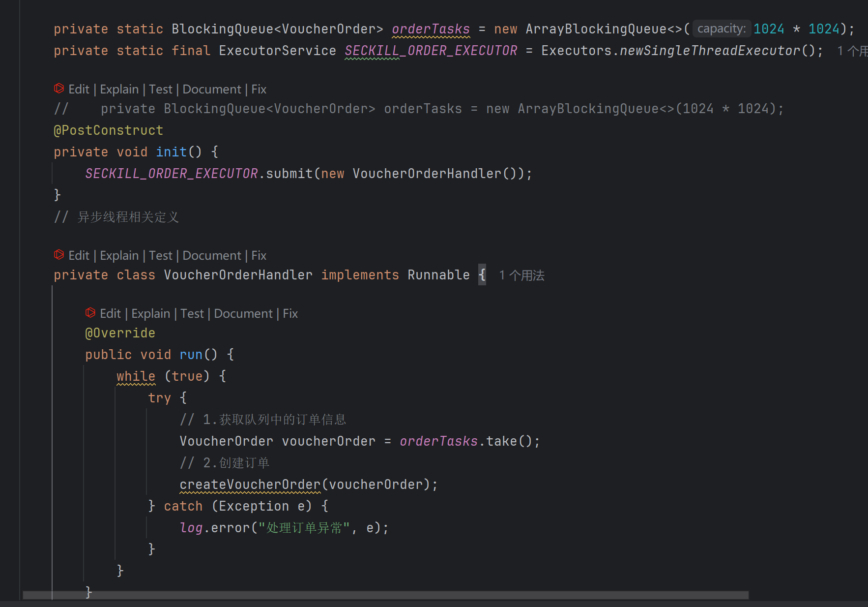Screen dimensions: 868x607
Task: Click the log identifier in log.error
Action: 191,528
